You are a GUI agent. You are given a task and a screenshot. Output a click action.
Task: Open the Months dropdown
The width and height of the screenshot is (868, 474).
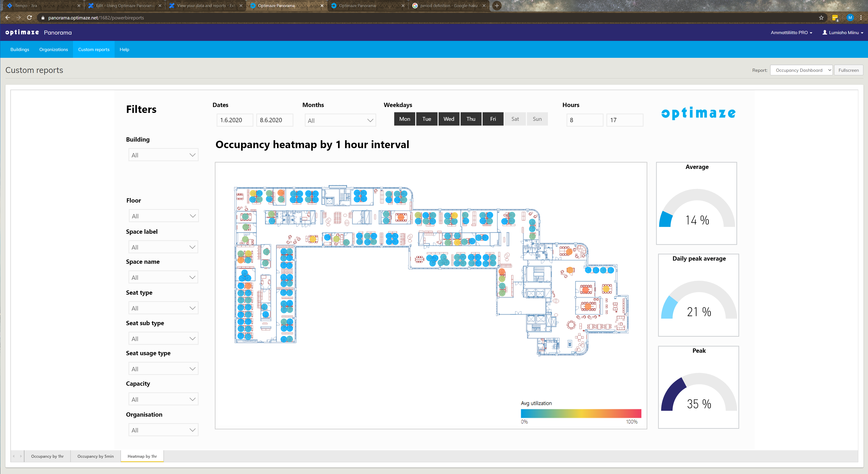click(340, 121)
